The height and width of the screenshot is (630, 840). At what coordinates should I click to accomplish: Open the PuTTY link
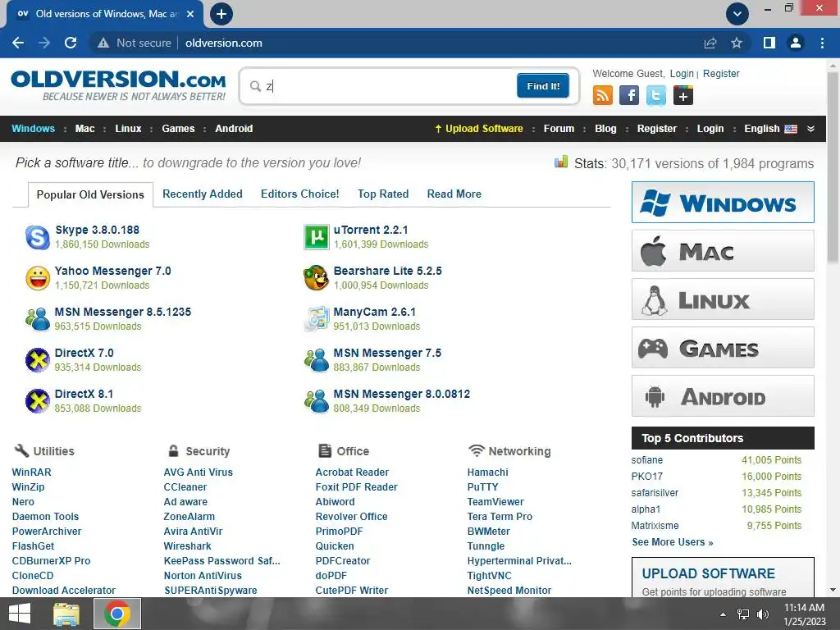482,487
